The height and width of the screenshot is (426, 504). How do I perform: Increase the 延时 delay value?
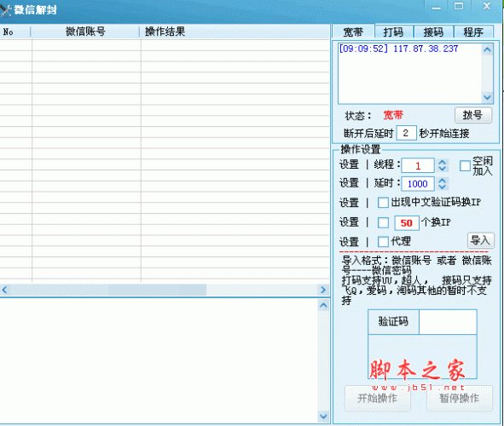point(443,181)
